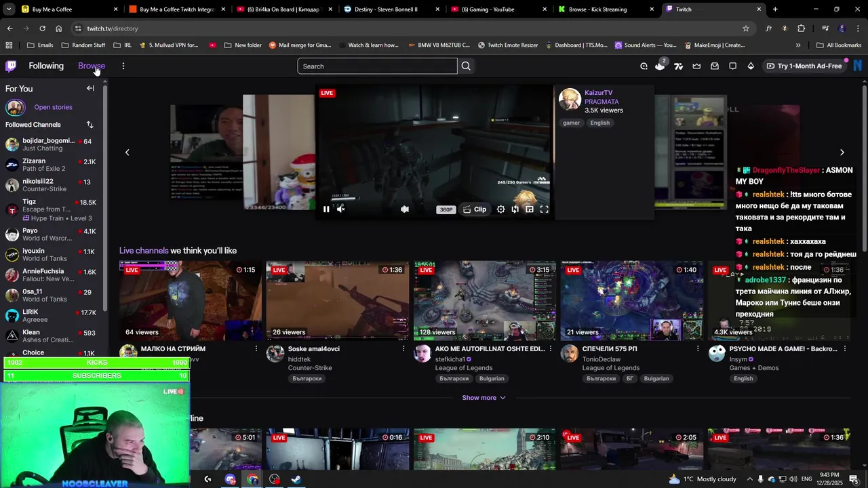
Task: Switch to Browse - Kick Streaming tab
Action: 605,9
